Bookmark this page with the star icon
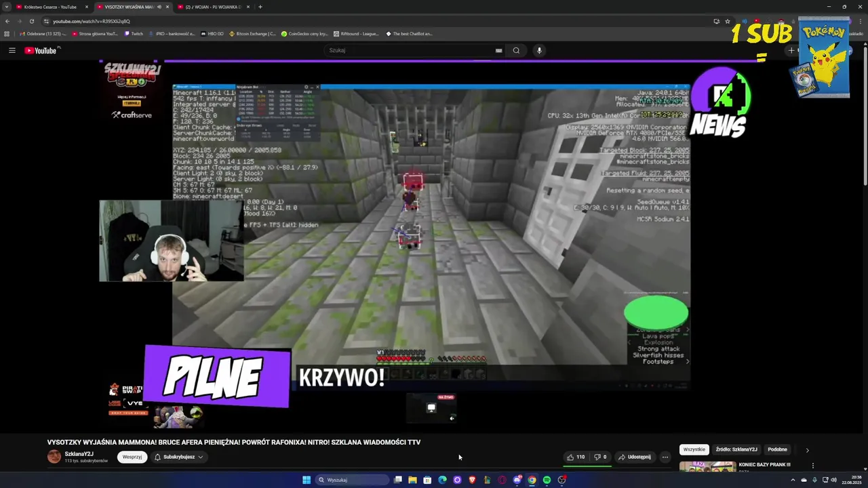Image resolution: width=868 pixels, height=488 pixels. 728,21
